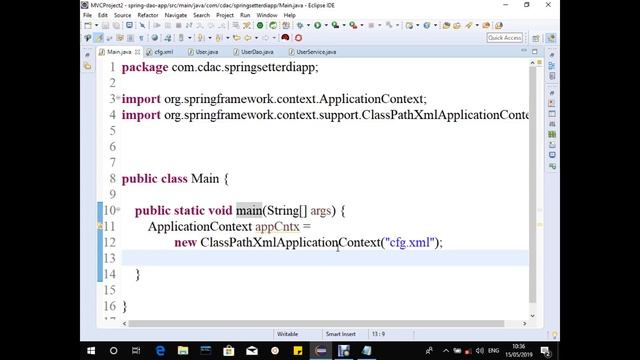Open the File menu
Image resolution: width=640 pixels, height=360 pixels.
coord(87,15)
